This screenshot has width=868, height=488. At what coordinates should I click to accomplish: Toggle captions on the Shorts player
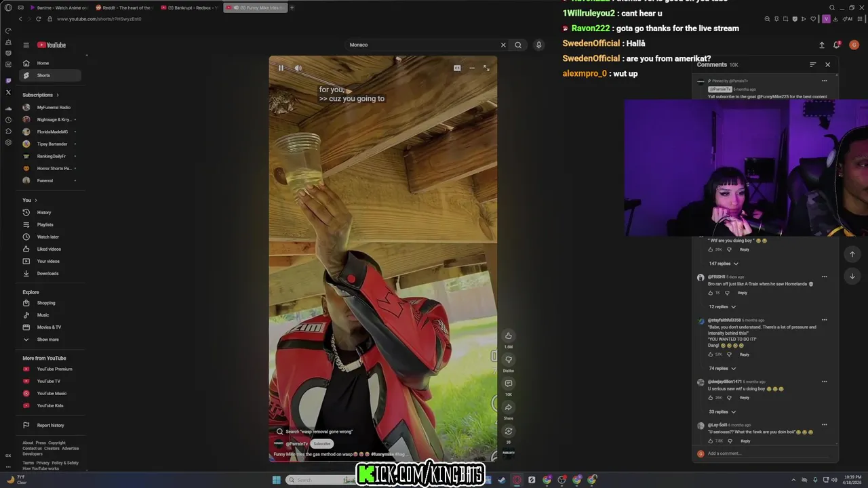pyautogui.click(x=457, y=68)
